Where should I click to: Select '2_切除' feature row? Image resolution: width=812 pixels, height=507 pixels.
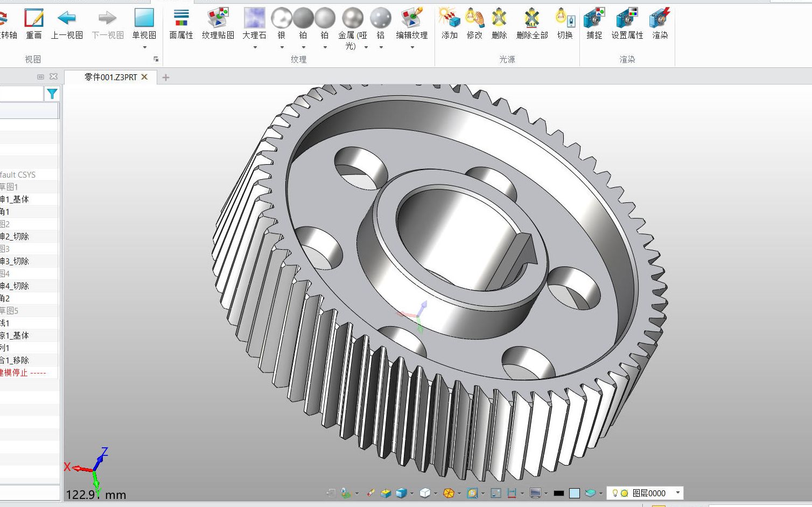click(x=30, y=236)
